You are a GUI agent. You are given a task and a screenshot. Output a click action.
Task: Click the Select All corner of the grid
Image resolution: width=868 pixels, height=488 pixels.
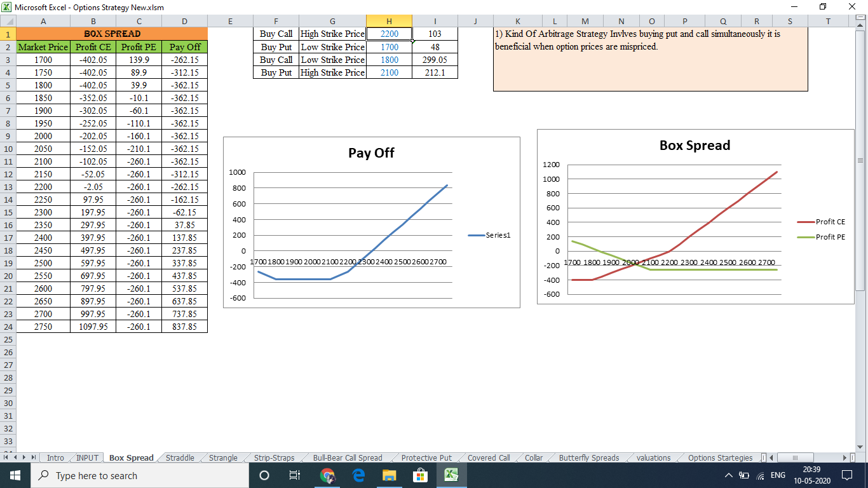coord(8,21)
